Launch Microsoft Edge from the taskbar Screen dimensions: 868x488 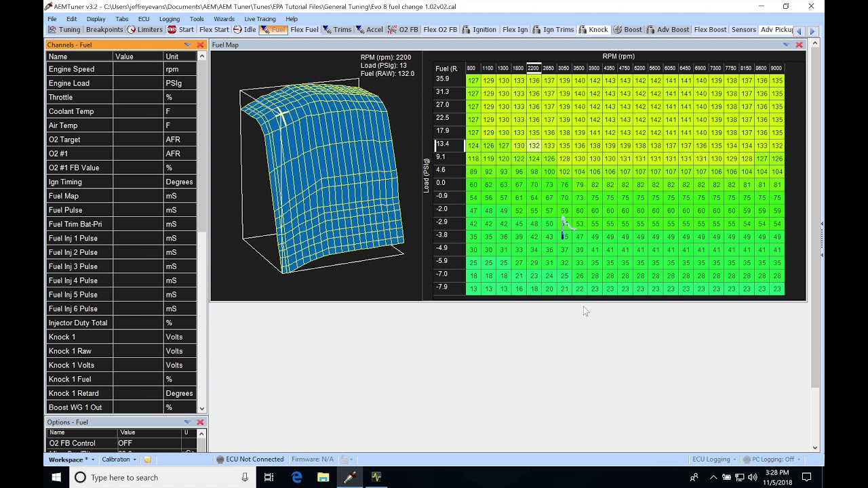coord(296,477)
